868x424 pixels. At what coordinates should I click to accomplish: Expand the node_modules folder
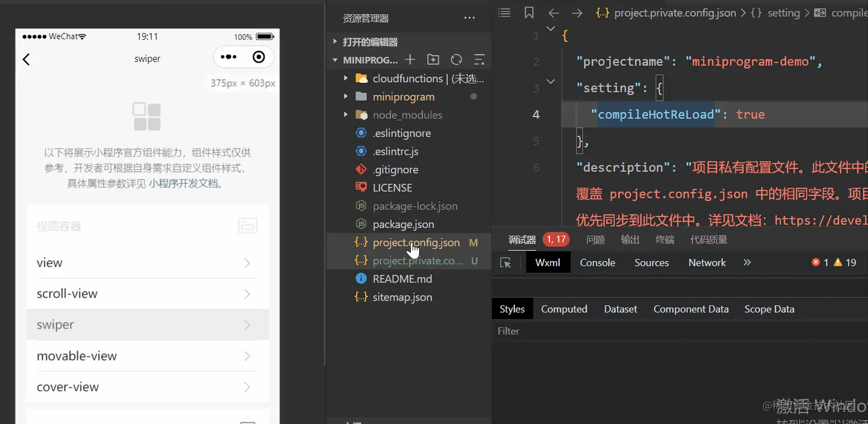pos(346,115)
